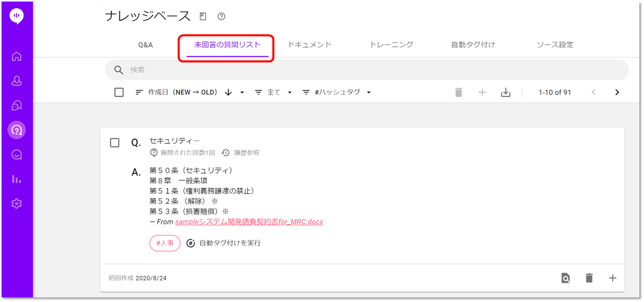
Task: Click the book icon next to ナレッジベース
Action: pos(203,16)
